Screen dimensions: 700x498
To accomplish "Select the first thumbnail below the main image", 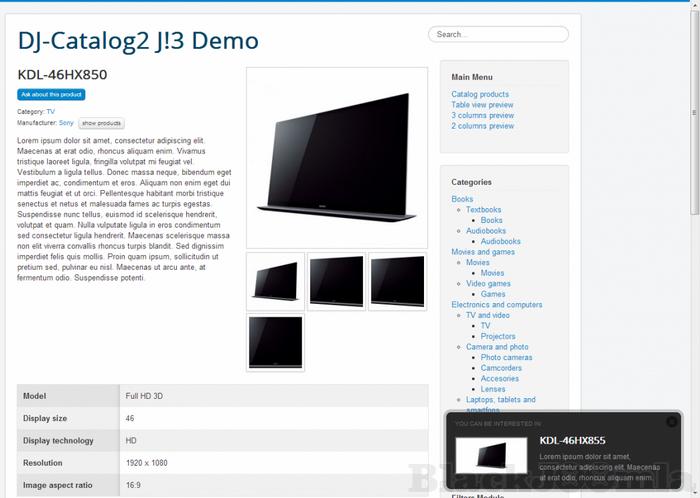I will (x=275, y=280).
